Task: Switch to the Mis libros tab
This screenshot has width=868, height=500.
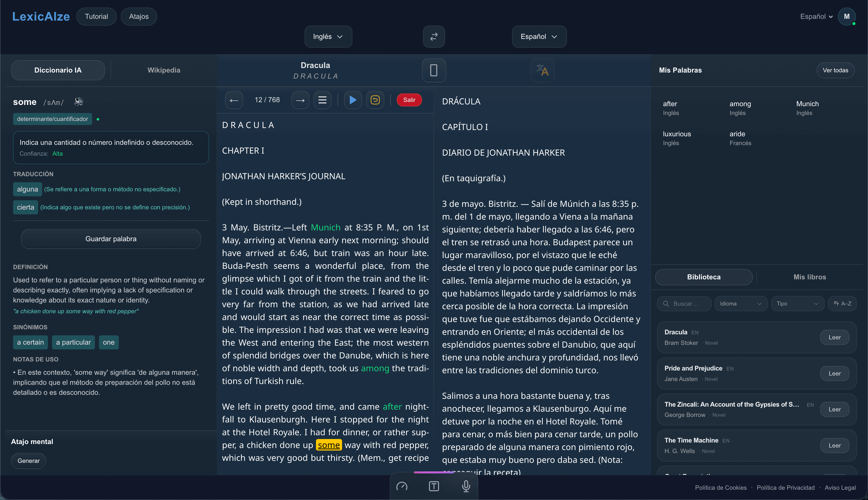Action: (809, 277)
